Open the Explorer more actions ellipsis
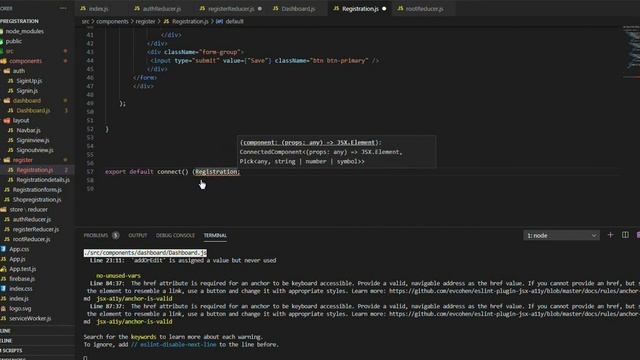This screenshot has height=360, width=640. coord(63,8)
